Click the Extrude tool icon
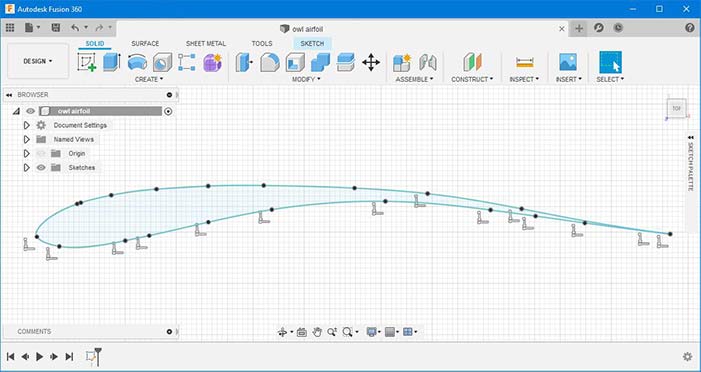This screenshot has height=372, width=701. pos(112,62)
